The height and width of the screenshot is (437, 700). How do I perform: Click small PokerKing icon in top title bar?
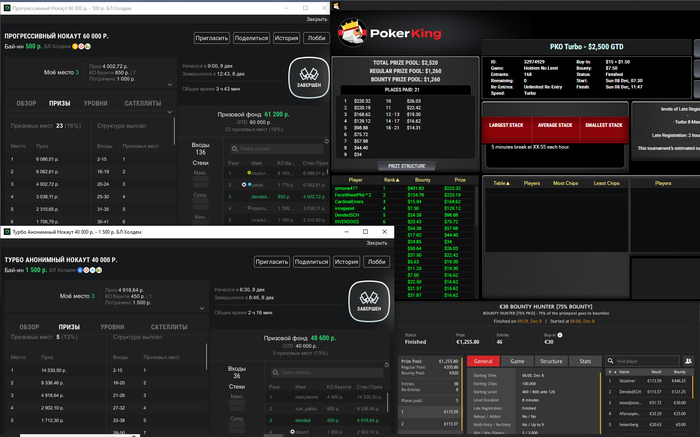tap(336, 5)
